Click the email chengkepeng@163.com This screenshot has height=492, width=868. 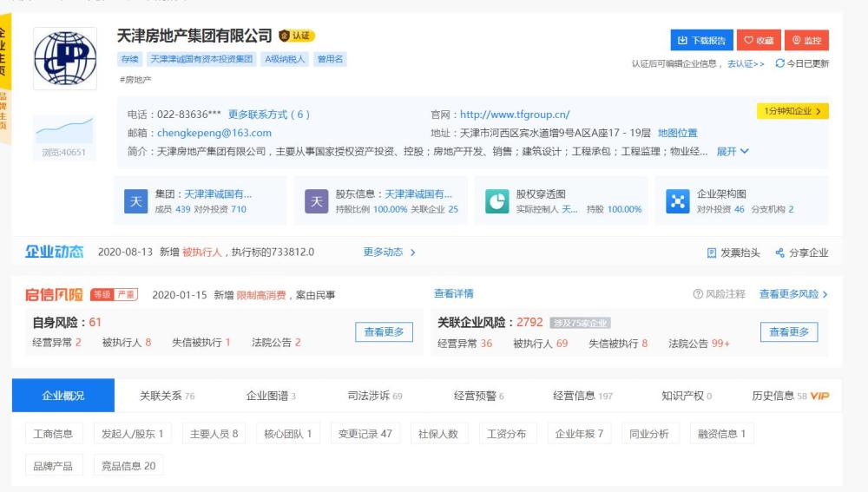point(214,133)
